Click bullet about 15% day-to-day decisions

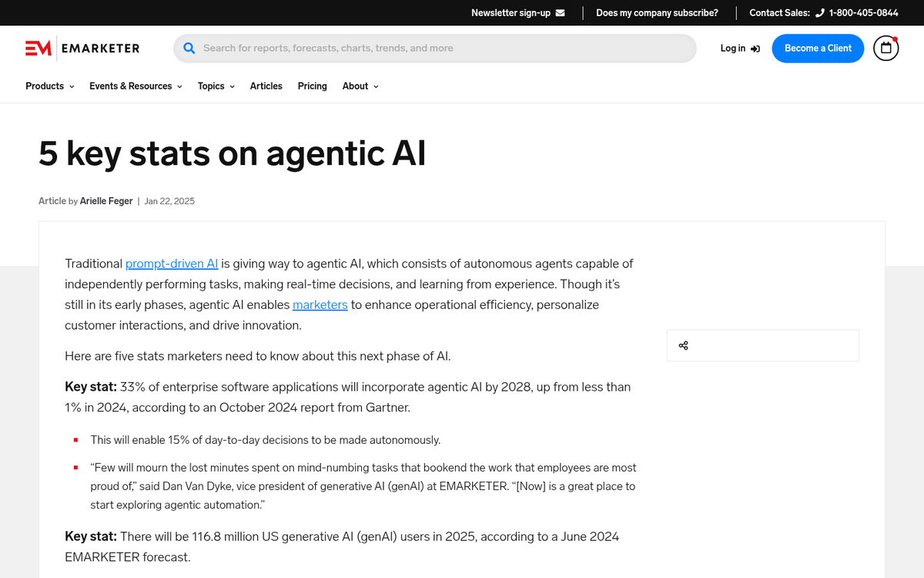tap(265, 440)
